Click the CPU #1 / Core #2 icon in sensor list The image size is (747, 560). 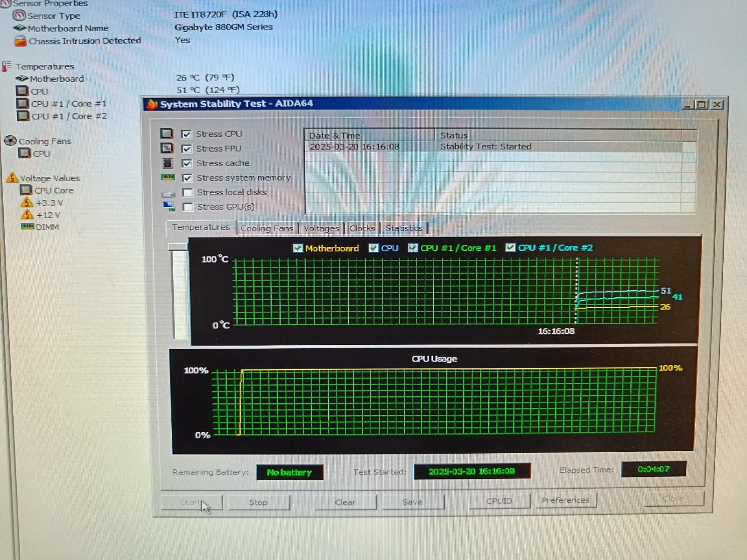[23, 116]
